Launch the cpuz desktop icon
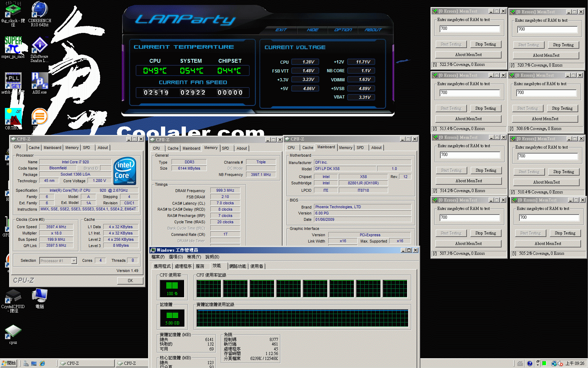Image resolution: width=588 pixels, height=368 pixels. (13, 334)
